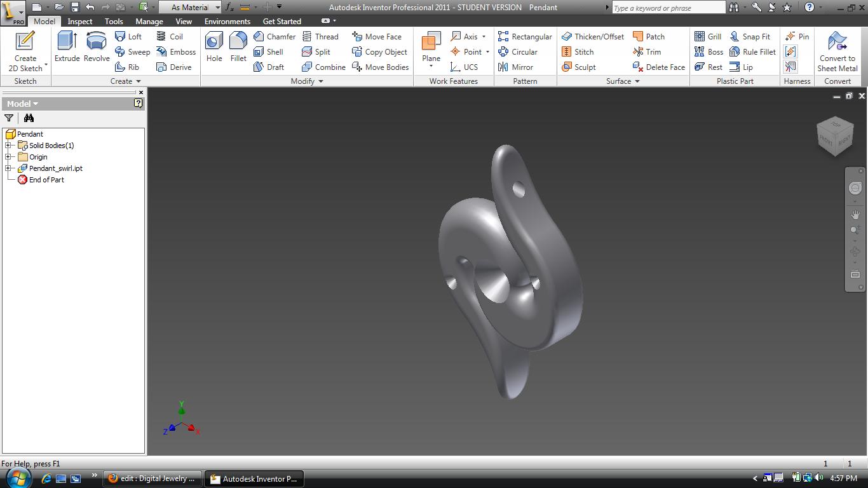Open Firefox Digital Jewelry taskbar window
This screenshot has height=488, width=868.
153,478
